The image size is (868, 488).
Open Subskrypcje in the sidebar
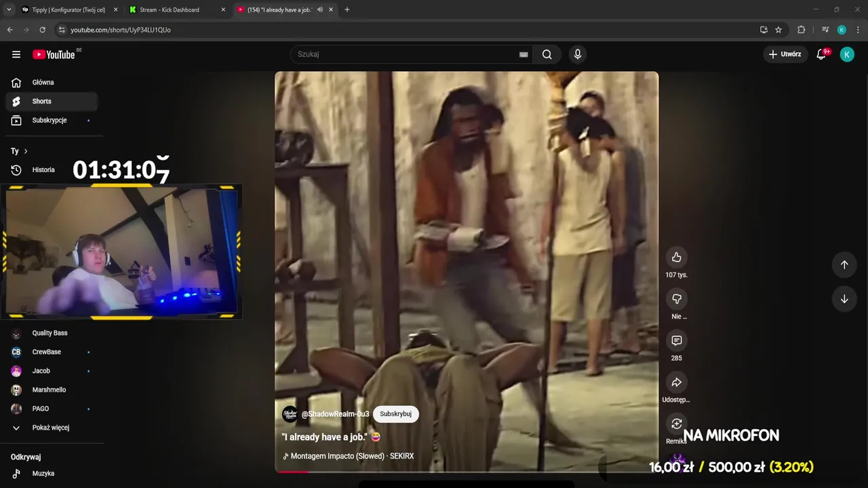[52, 121]
